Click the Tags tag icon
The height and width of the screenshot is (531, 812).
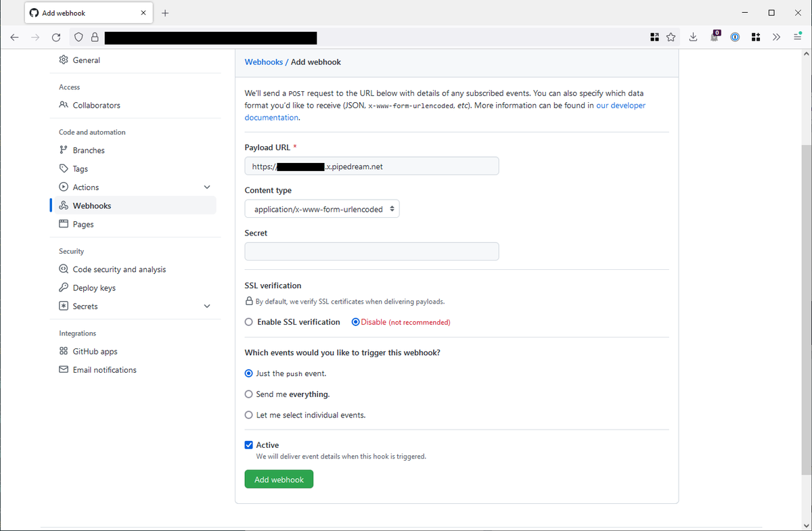[x=64, y=169]
